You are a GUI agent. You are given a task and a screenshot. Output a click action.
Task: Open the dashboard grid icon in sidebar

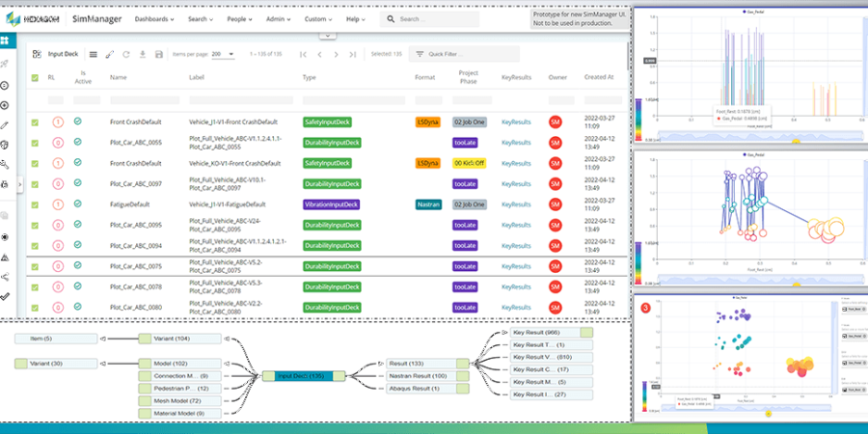click(4, 41)
